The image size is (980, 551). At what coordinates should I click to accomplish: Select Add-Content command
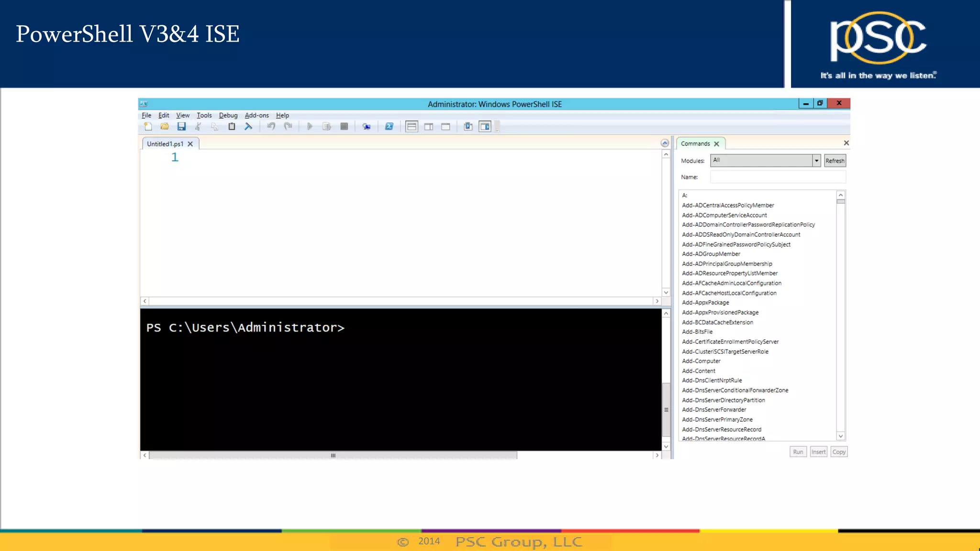click(699, 371)
